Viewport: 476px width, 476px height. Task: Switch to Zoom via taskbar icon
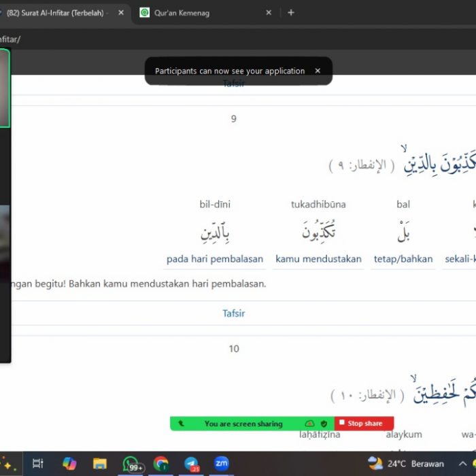(x=221, y=464)
